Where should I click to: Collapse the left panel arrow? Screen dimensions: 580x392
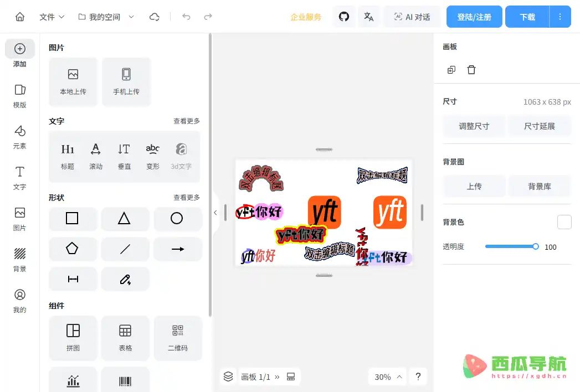pos(215,213)
